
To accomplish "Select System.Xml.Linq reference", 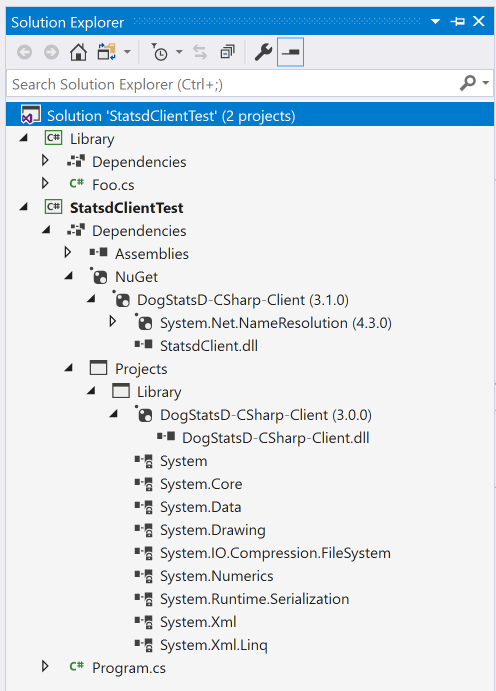I will tap(213, 645).
